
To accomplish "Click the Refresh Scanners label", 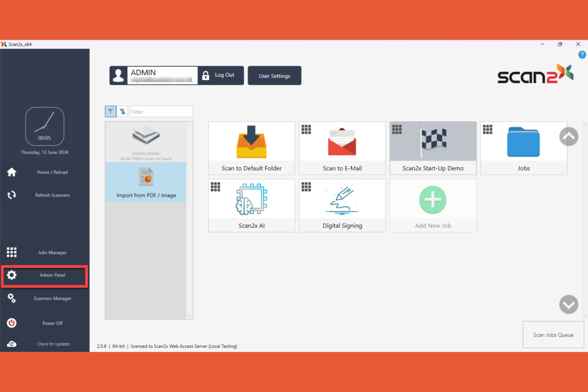I will click(x=52, y=195).
